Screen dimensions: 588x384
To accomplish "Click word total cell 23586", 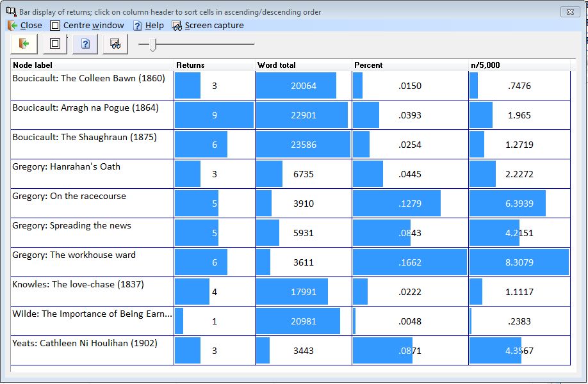I will point(304,145).
